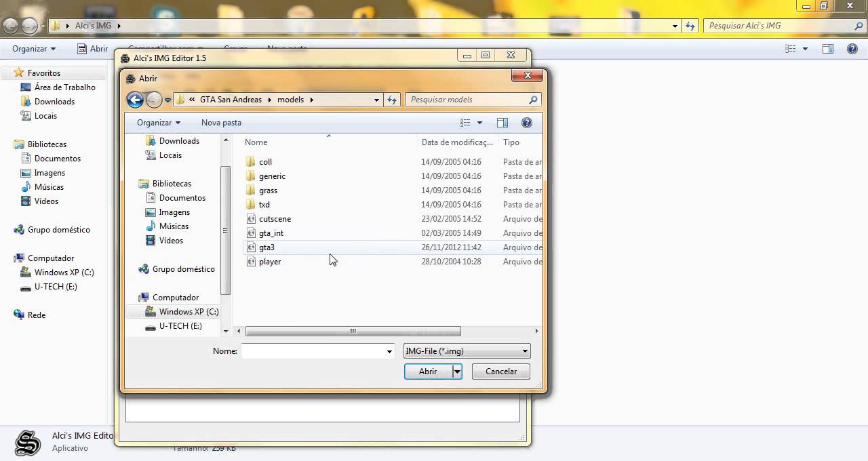868x461 pixels.
Task: Open Favoritos in Explorer sidebar
Action: tap(44, 73)
